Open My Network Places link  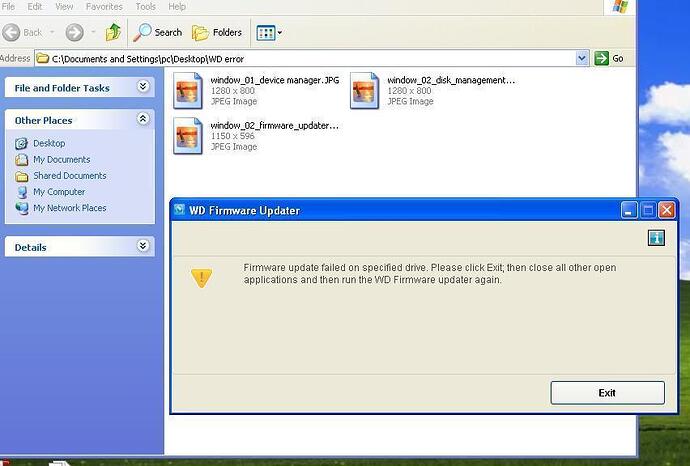pos(70,208)
